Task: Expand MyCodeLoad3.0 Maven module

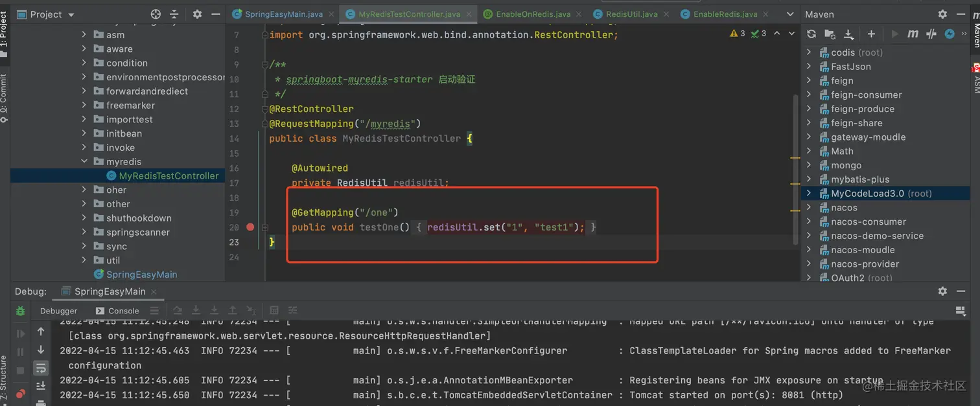Action: click(809, 194)
